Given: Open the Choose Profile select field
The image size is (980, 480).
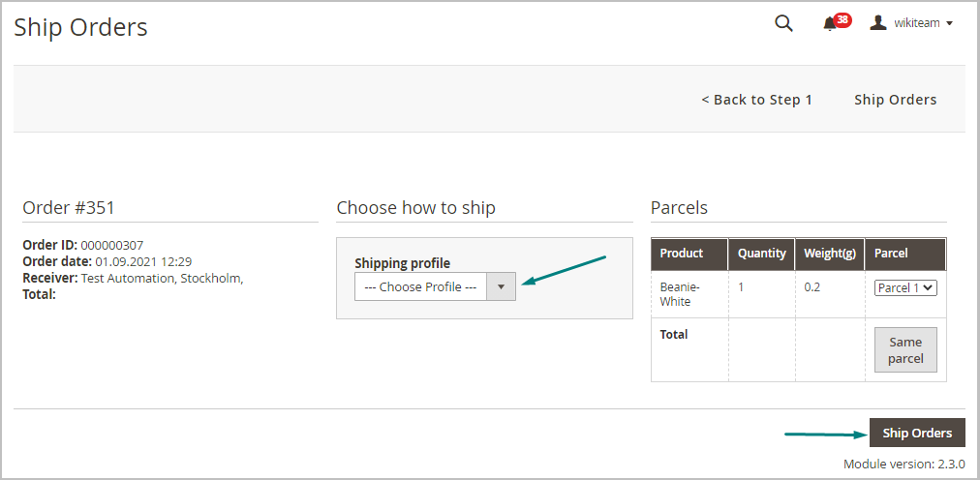Looking at the screenshot, I should [x=421, y=286].
